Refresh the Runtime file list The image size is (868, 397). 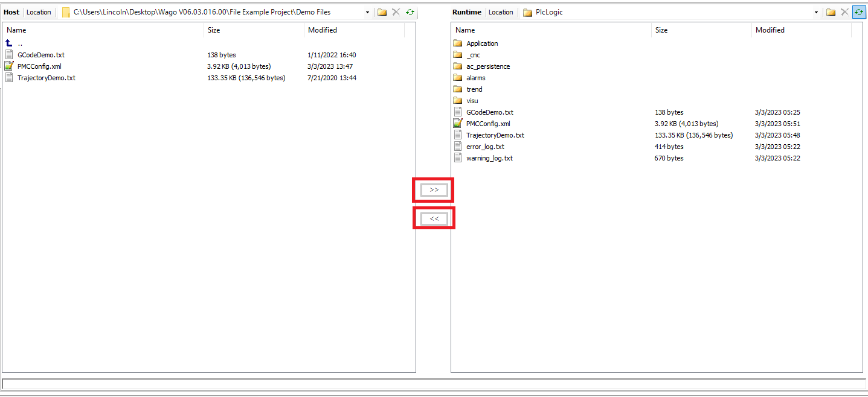pyautogui.click(x=858, y=12)
